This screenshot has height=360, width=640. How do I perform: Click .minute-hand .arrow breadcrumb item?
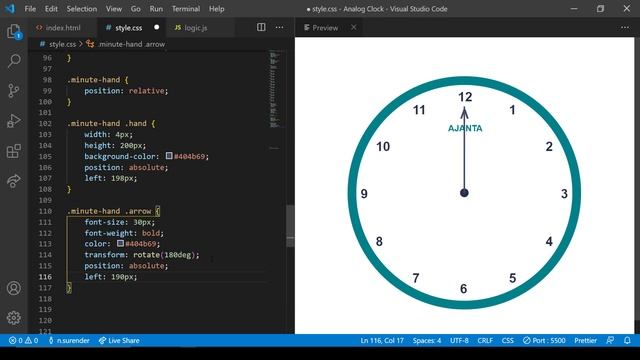click(x=131, y=44)
